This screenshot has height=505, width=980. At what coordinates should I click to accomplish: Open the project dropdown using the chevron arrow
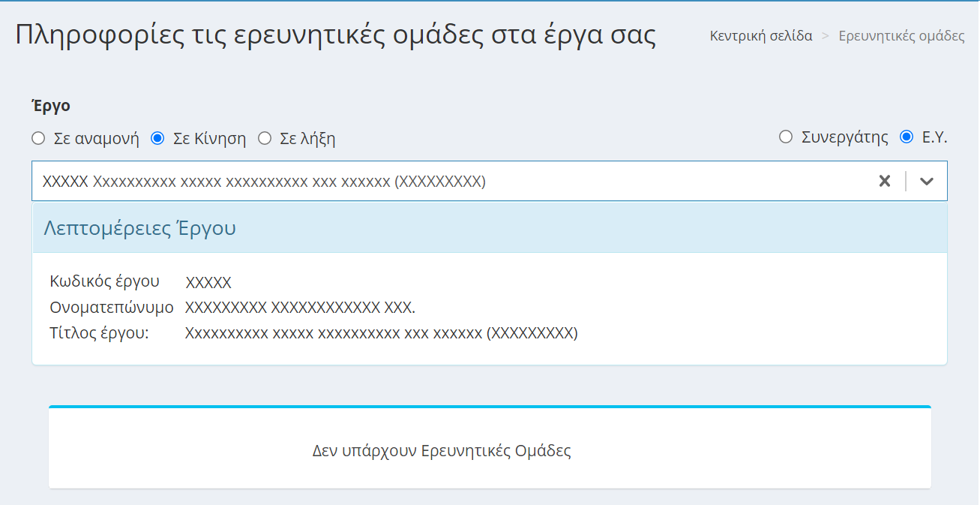pos(926,180)
